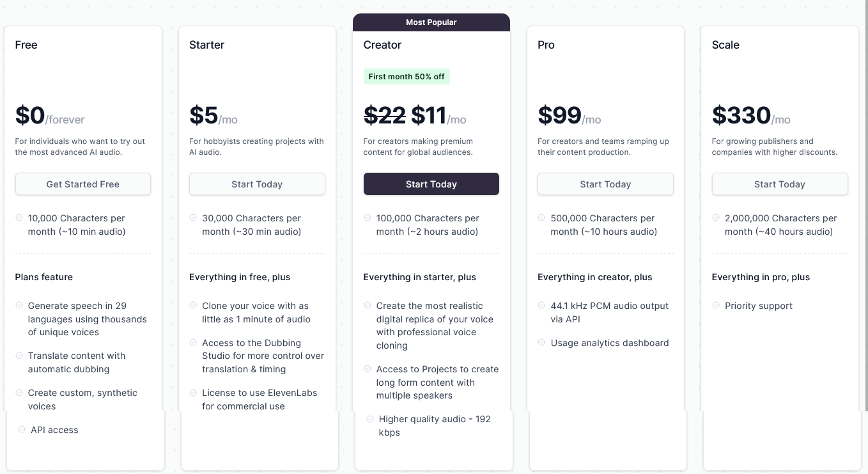Click check icon beside 30,000 Characters per month
The height and width of the screenshot is (474, 868).
pyautogui.click(x=193, y=218)
